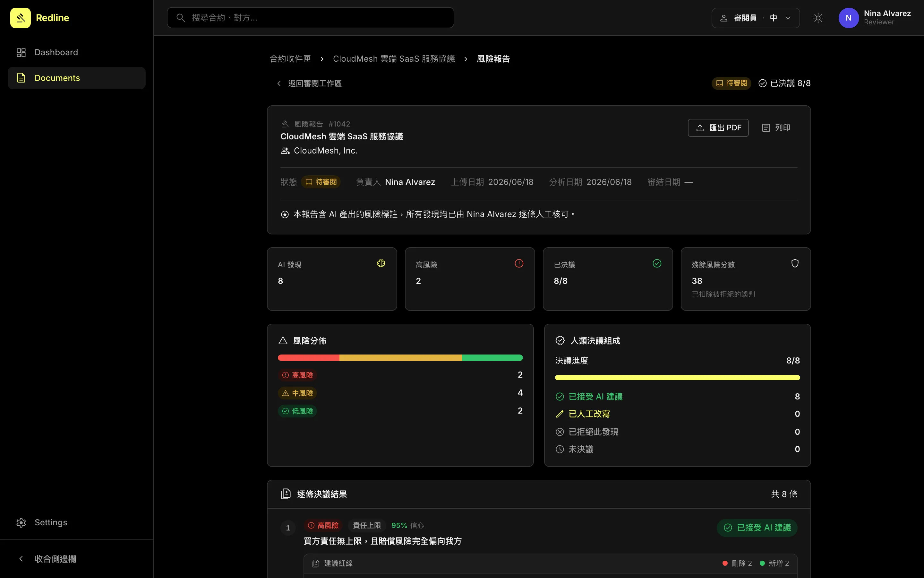Click the gavel icon beside 風險報告 #1042
924x578 pixels.
285,124
